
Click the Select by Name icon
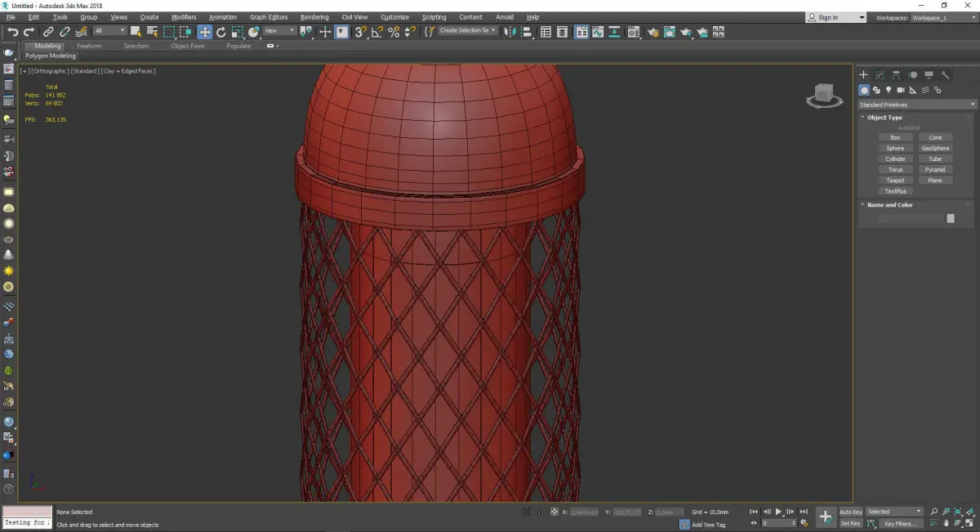tap(152, 32)
